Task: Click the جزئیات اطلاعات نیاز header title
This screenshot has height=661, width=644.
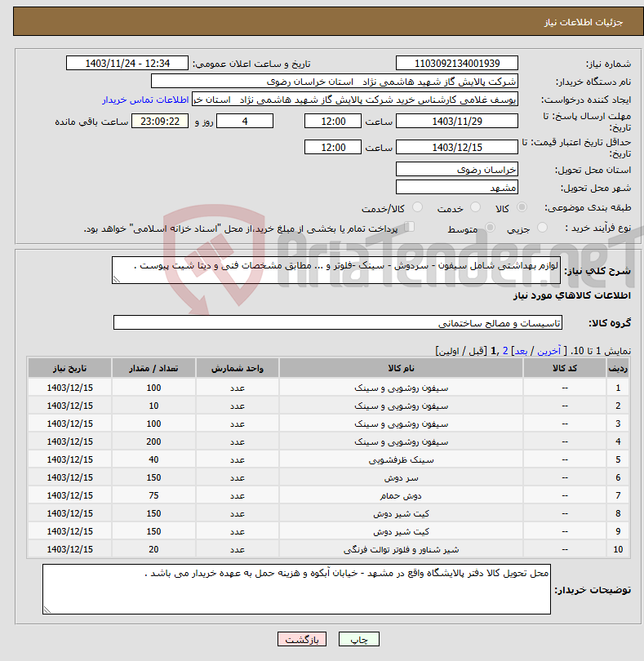Action: click(584, 22)
